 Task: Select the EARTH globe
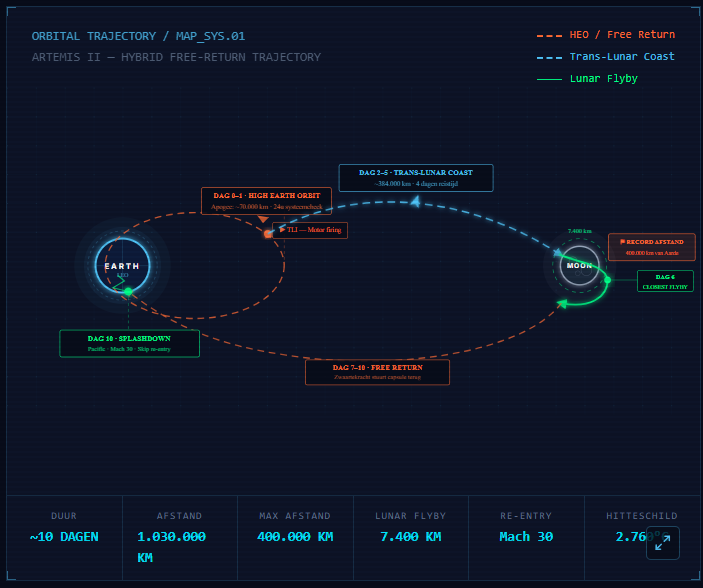(122, 266)
